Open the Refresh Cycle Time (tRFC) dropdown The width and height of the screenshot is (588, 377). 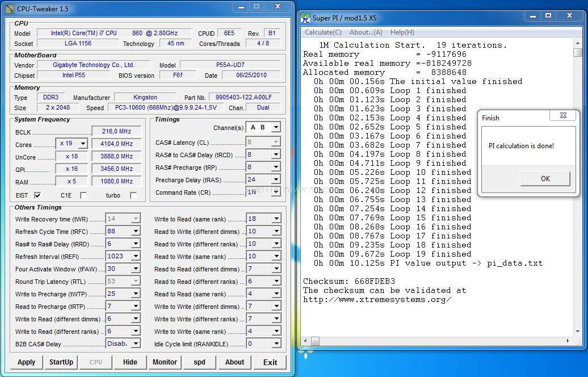tap(136, 231)
